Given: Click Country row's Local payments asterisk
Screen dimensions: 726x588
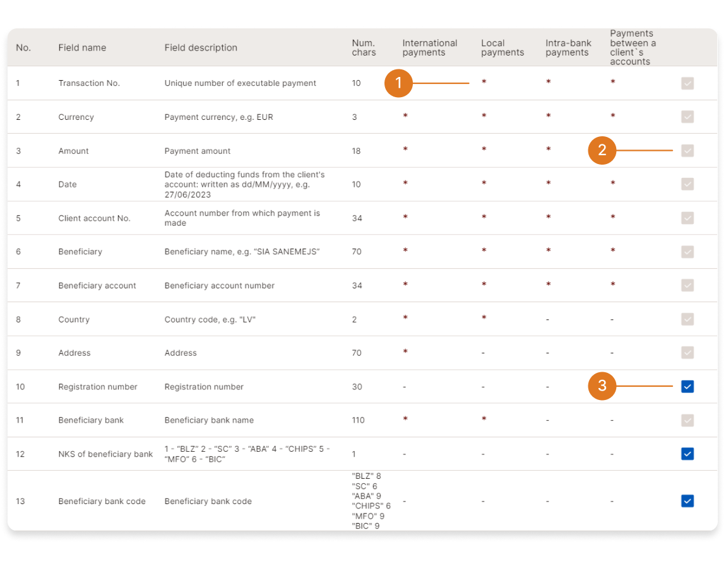Looking at the screenshot, I should [484, 318].
